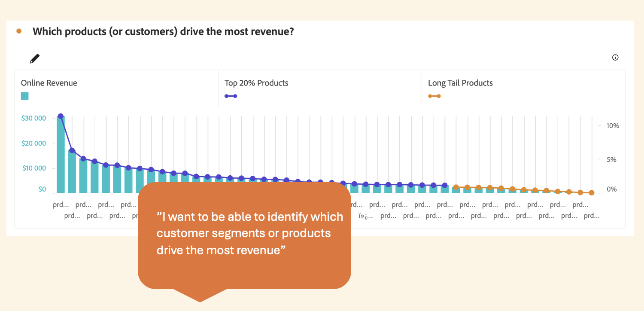Click the orange bullet beside the question title
Viewport: 644px width, 311px height.
18,31
